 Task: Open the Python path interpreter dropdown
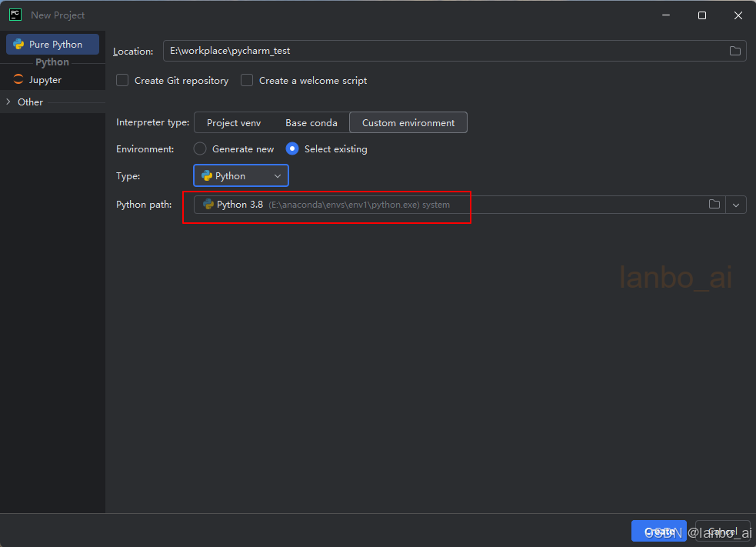[736, 204]
